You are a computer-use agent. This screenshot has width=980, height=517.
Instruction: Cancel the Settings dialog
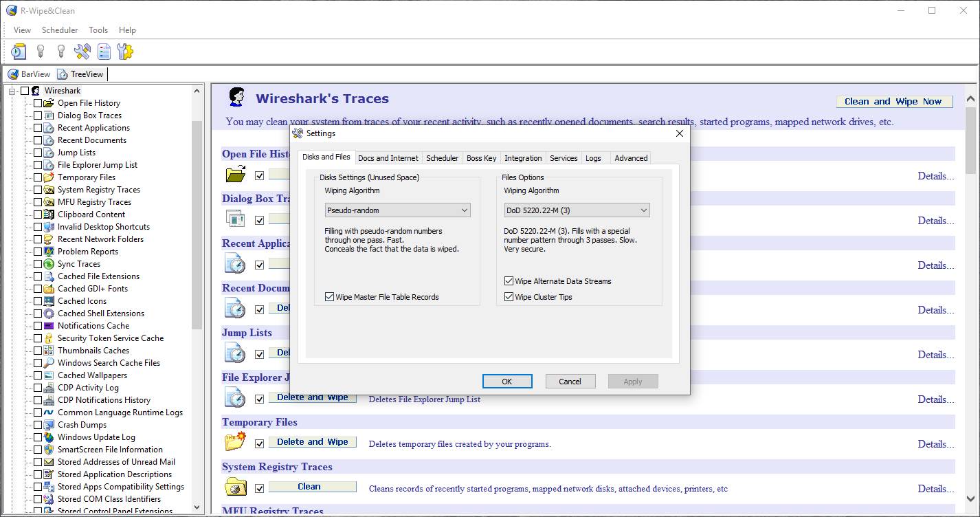(x=570, y=382)
